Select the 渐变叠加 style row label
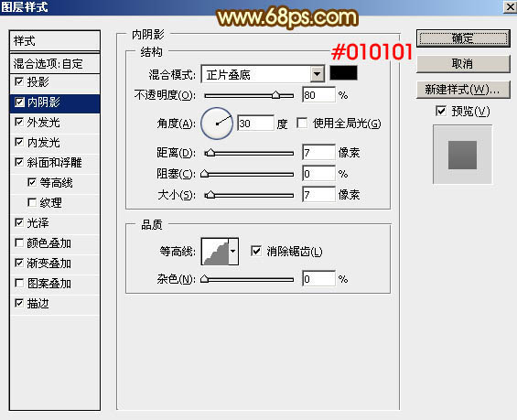517x420 pixels. click(x=48, y=264)
